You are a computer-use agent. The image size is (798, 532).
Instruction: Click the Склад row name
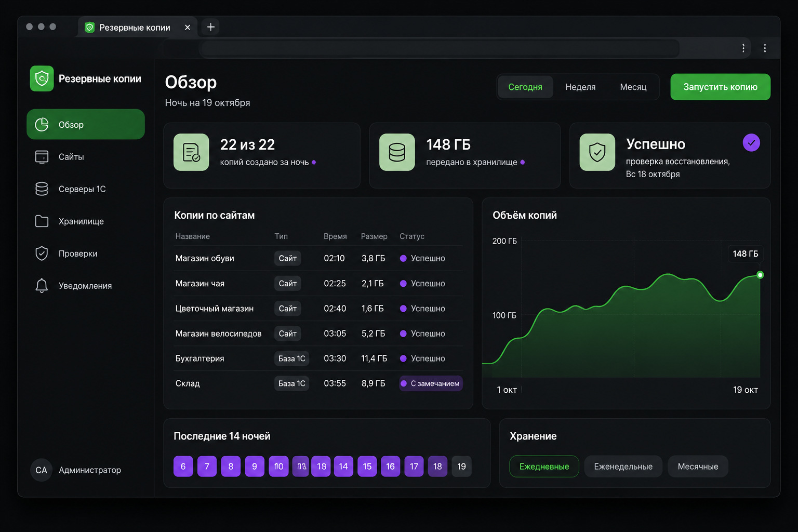point(188,383)
